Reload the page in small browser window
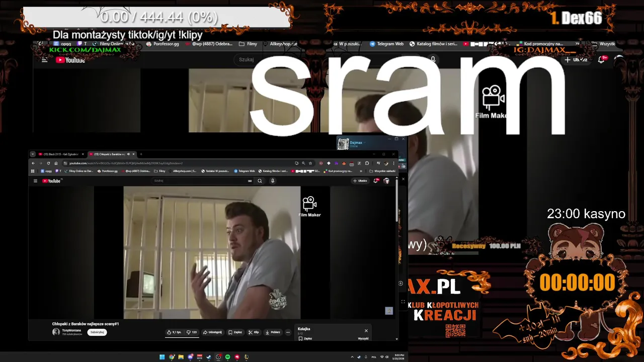 coord(48,163)
